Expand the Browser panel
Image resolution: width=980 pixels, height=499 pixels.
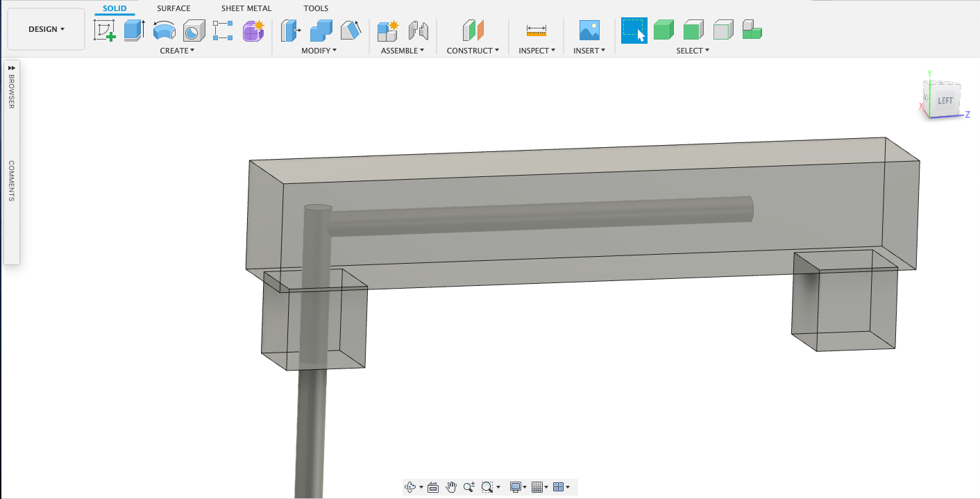coord(11,67)
